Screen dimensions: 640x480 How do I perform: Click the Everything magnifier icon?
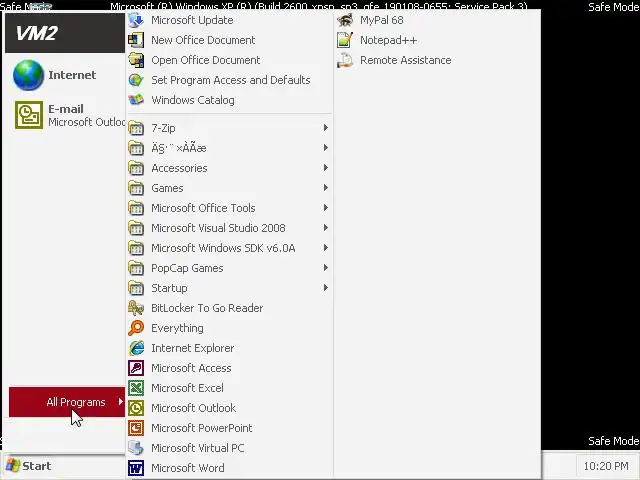[136, 328]
